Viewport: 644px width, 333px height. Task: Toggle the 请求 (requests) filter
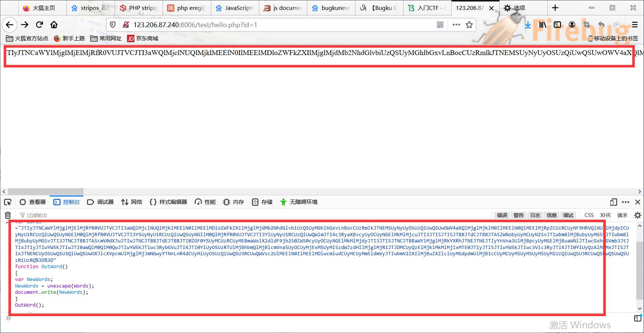click(622, 215)
